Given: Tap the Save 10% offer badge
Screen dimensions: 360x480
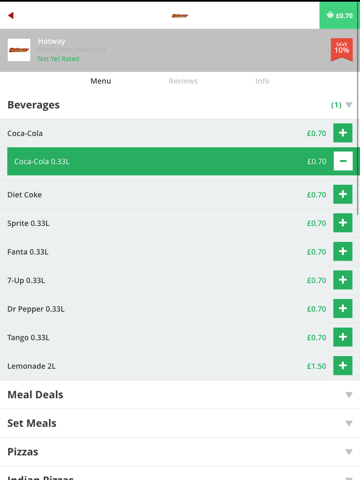Looking at the screenshot, I should click(342, 50).
